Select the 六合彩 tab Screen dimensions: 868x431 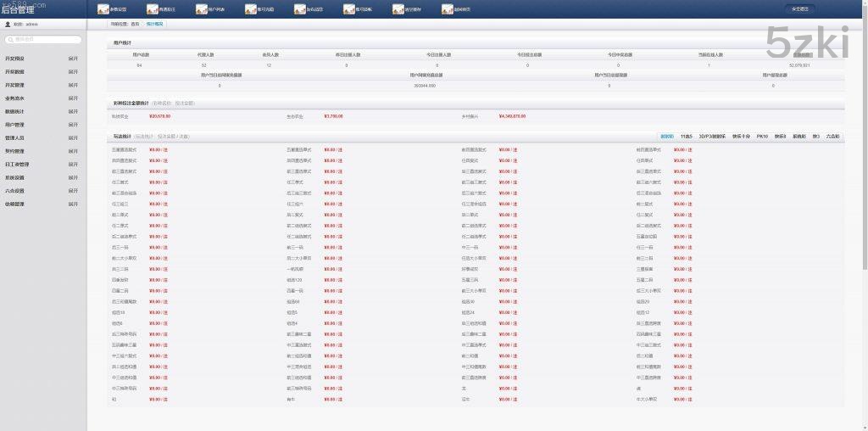[833, 136]
